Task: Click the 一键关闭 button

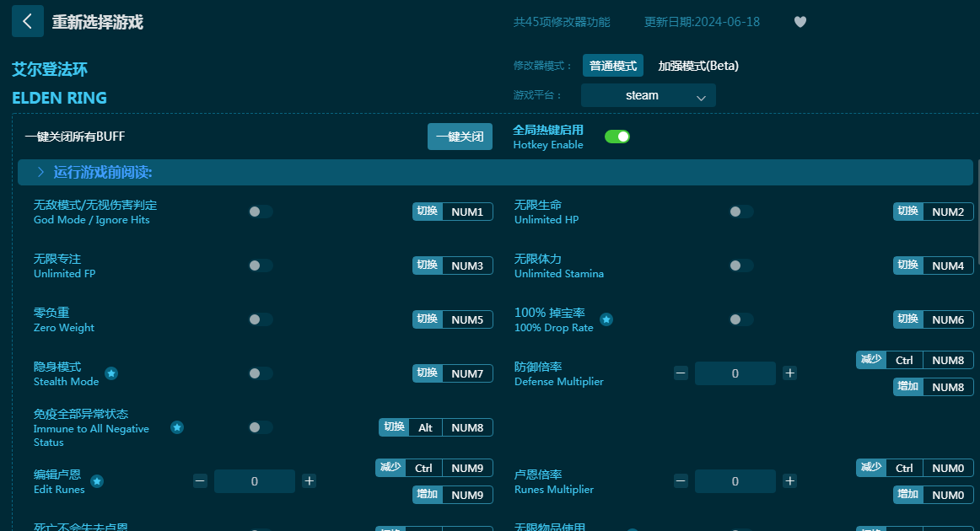Action: click(x=460, y=137)
